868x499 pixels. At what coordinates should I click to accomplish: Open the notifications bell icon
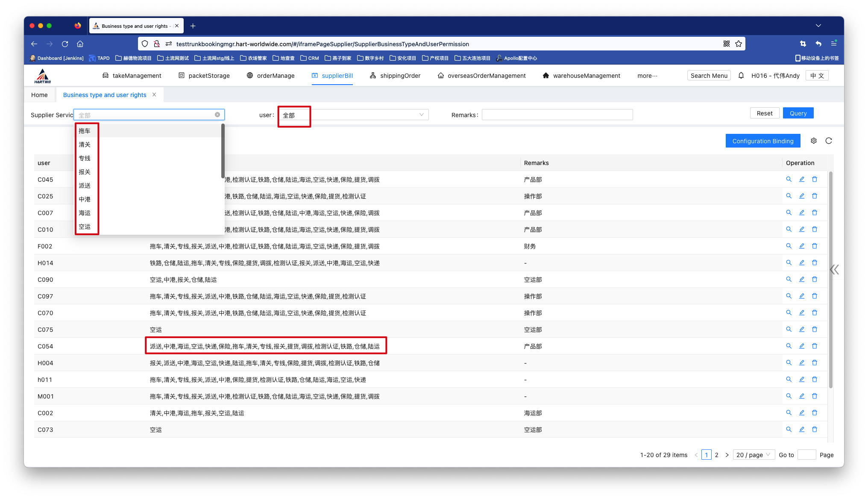[741, 76]
